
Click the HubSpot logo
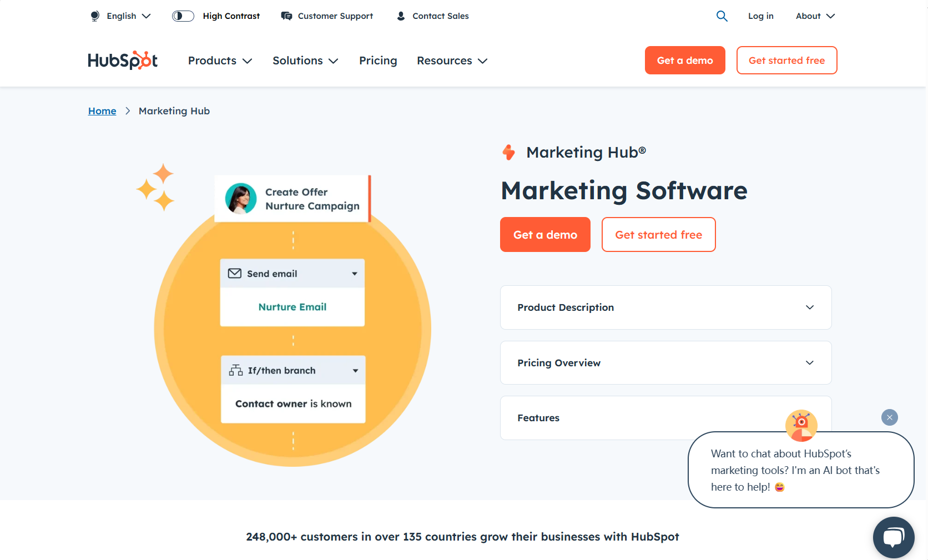tap(123, 60)
